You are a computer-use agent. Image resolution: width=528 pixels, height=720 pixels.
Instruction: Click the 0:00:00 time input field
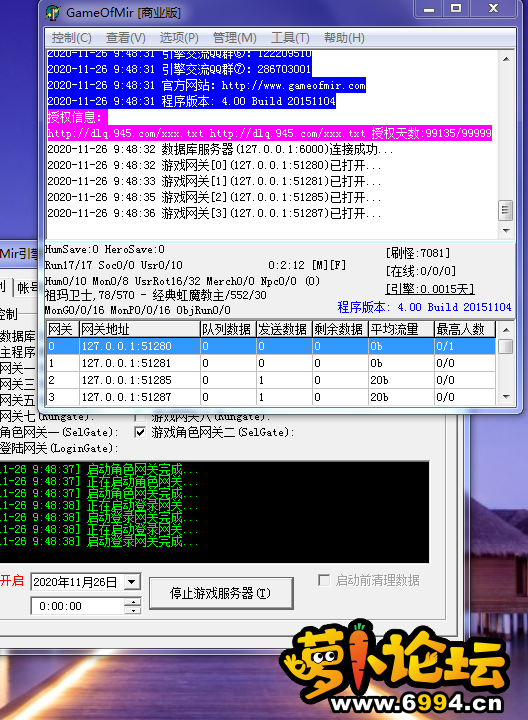(77, 606)
